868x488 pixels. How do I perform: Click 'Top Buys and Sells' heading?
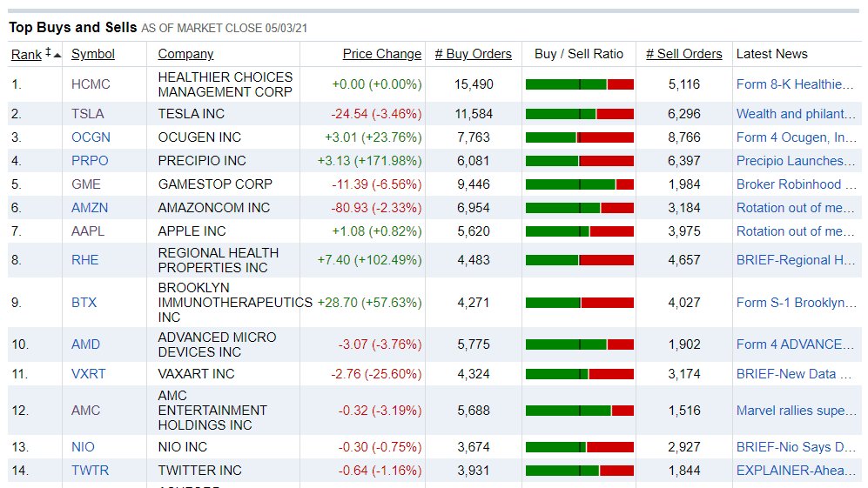tap(73, 28)
